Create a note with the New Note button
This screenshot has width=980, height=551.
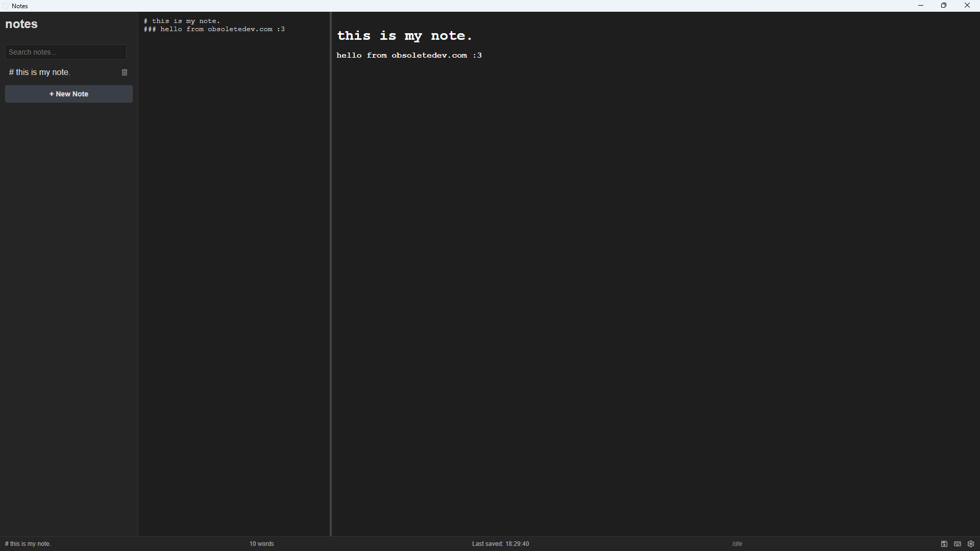pyautogui.click(x=68, y=94)
